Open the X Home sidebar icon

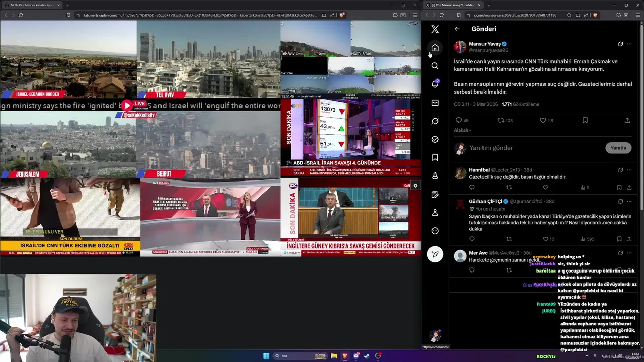pos(435,48)
